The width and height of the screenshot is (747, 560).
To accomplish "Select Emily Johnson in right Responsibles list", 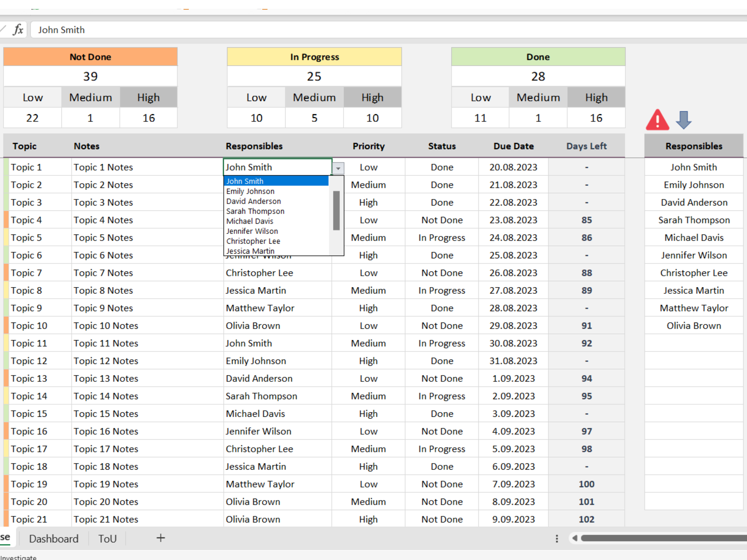I will tap(694, 185).
